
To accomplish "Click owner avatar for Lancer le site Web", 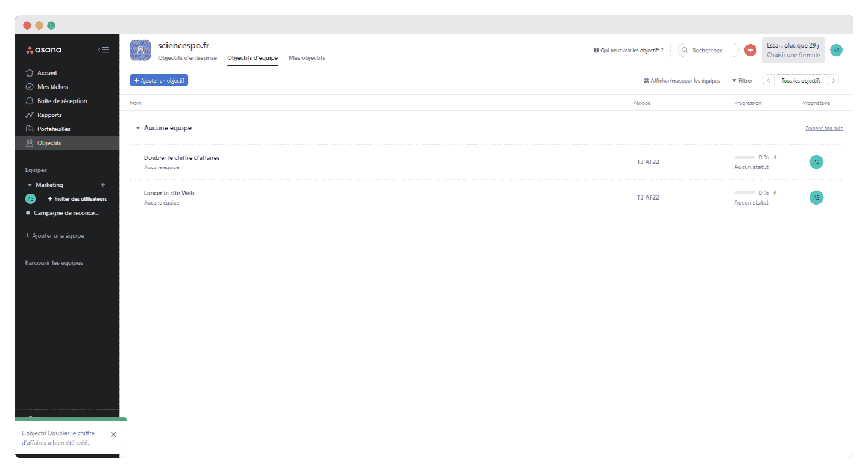I will tap(816, 197).
